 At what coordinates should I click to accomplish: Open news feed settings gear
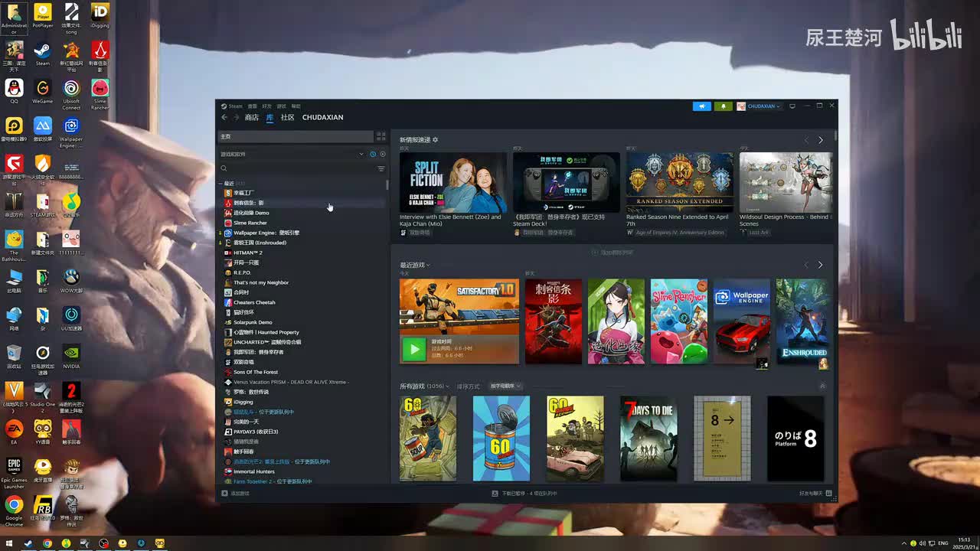(x=435, y=140)
